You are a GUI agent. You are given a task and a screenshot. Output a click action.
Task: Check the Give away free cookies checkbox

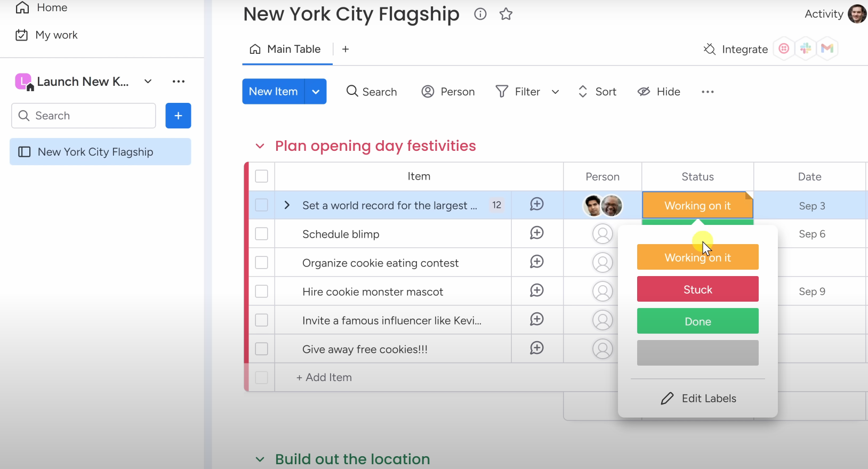(261, 349)
